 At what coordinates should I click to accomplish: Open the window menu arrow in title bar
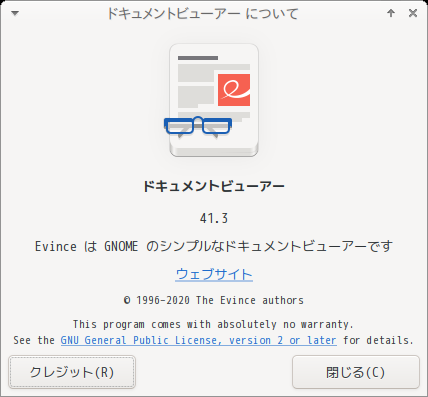[x=15, y=13]
